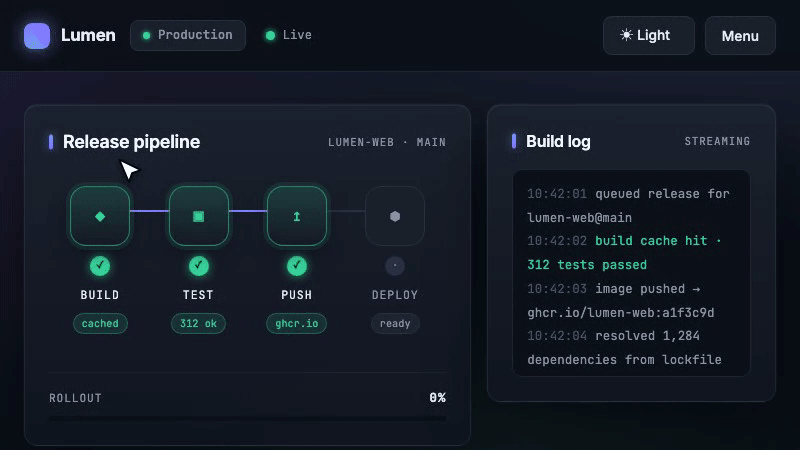This screenshot has height=450, width=800.
Task: Click the 'ghcr.io' status pill
Action: point(296,323)
